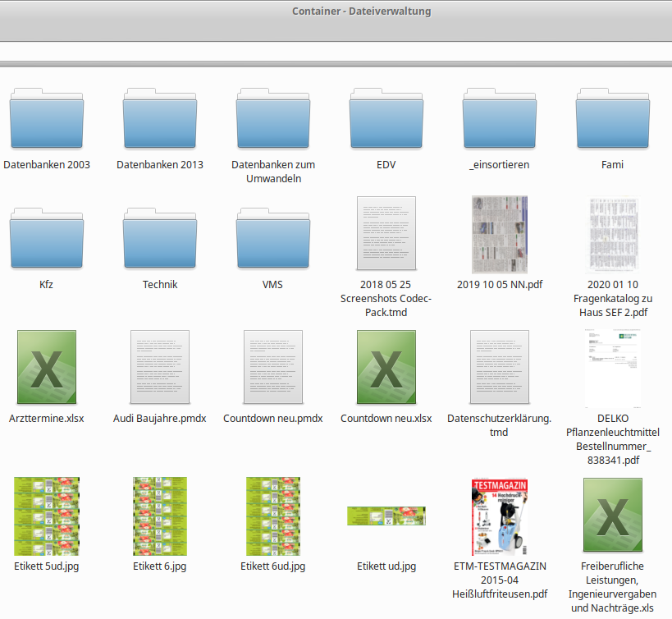
Task: Select Audi Baujahre.pmdx document
Action: 160,369
